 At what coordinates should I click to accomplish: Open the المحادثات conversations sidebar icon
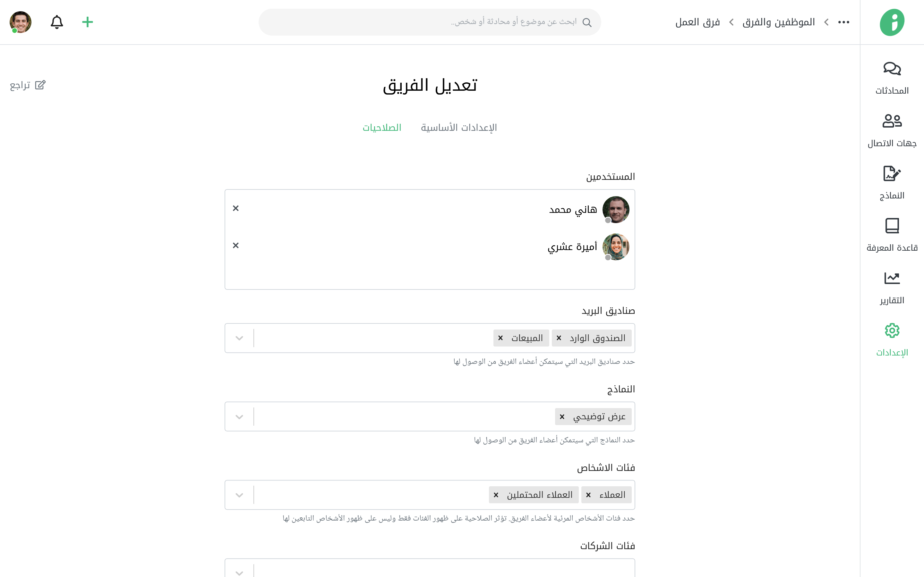[x=892, y=69]
